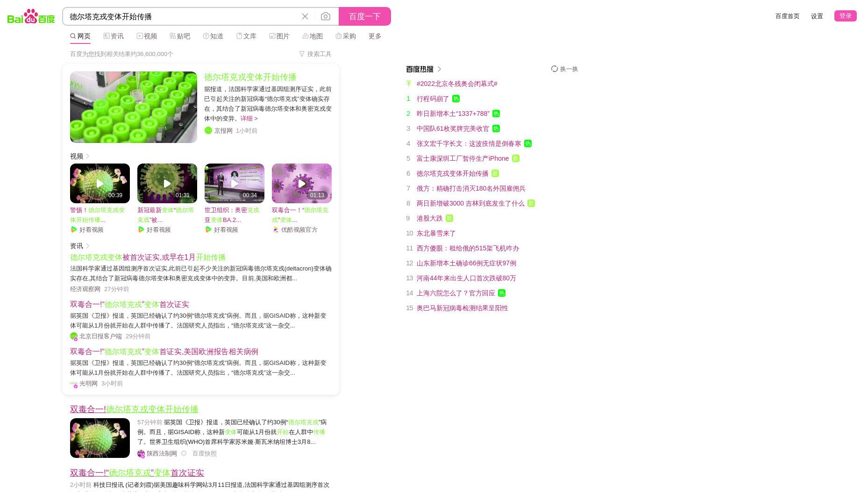
Task: Open hot search 富士康深圳工厂暂停生产iPhone
Action: tap(463, 158)
